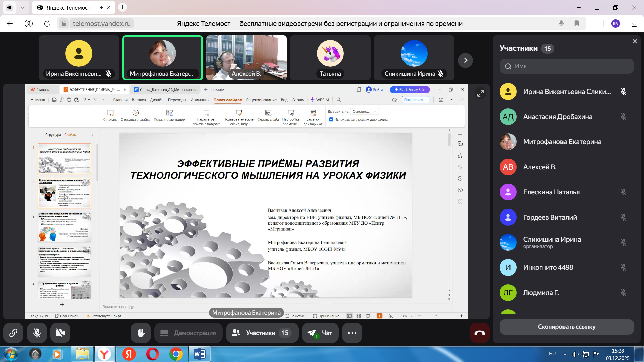Toggle your microphone in the call controls
Viewport: 644px width, 362px height.
[x=37, y=333]
